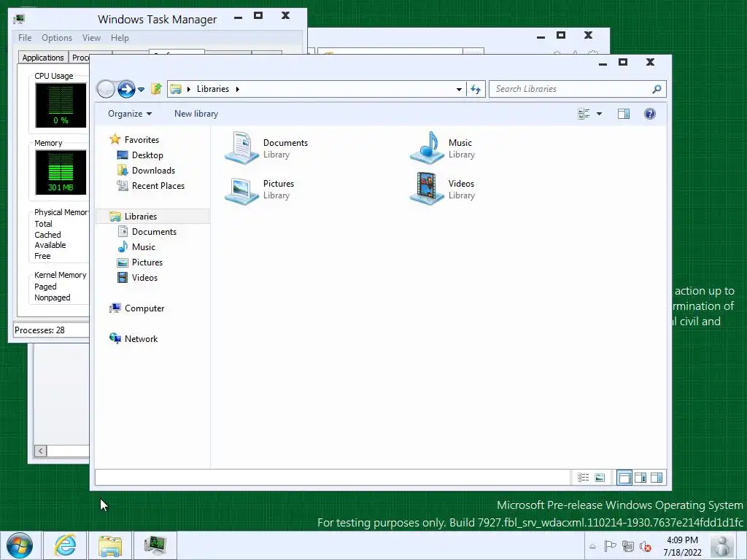Image resolution: width=747 pixels, height=560 pixels.
Task: Maximize the background explorer window
Action: tap(561, 35)
